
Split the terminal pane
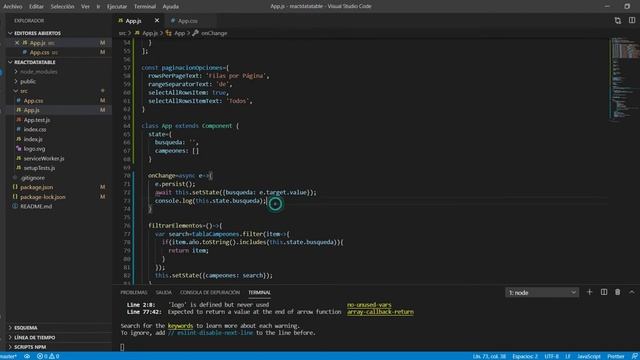click(604, 292)
